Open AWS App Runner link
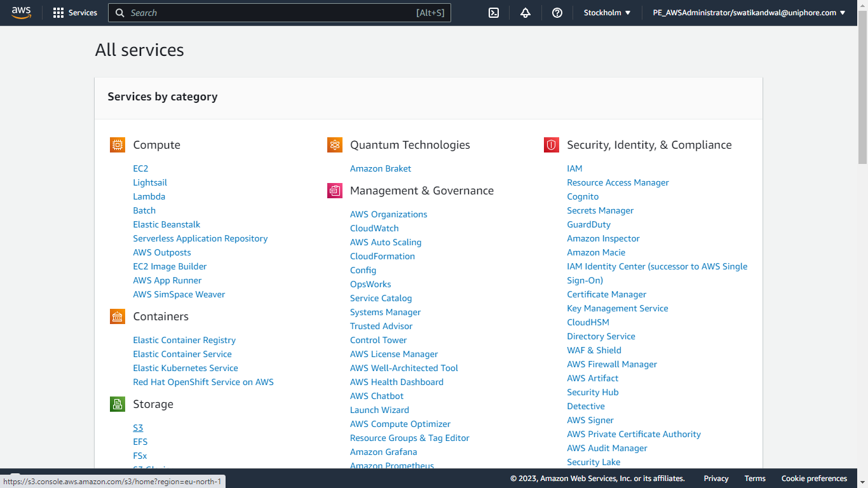Screen dimensions: 868x488 [x=167, y=280]
